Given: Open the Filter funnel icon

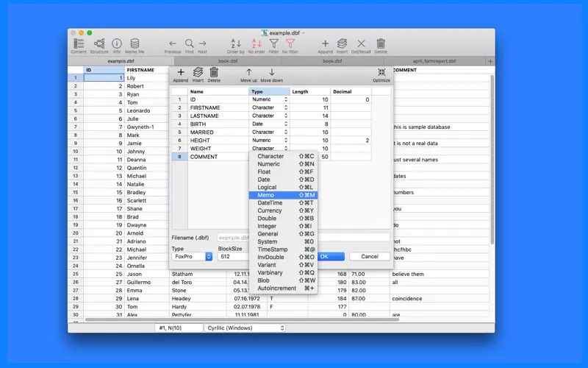Looking at the screenshot, I should (273, 43).
